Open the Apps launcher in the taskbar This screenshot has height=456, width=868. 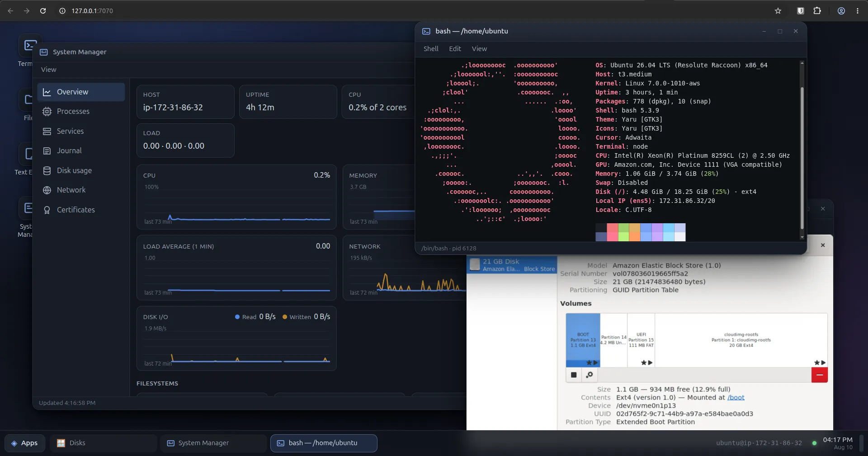[x=25, y=443]
